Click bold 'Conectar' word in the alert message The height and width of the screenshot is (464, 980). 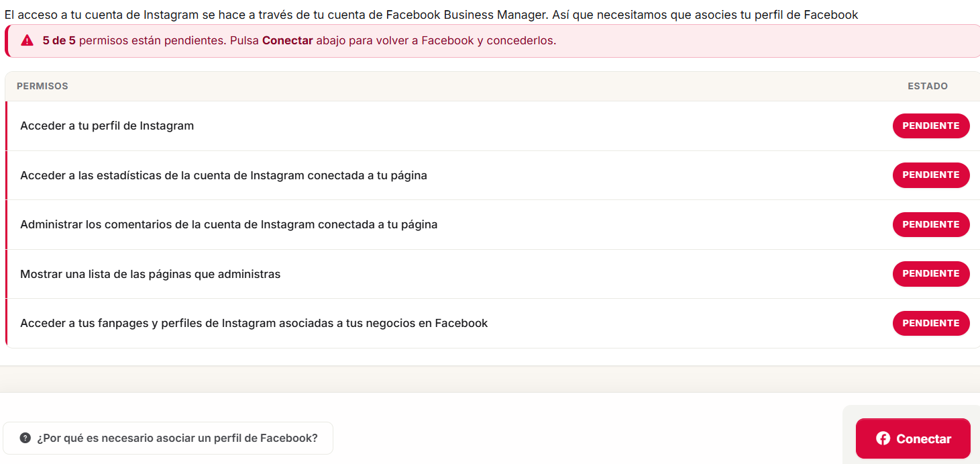(288, 40)
